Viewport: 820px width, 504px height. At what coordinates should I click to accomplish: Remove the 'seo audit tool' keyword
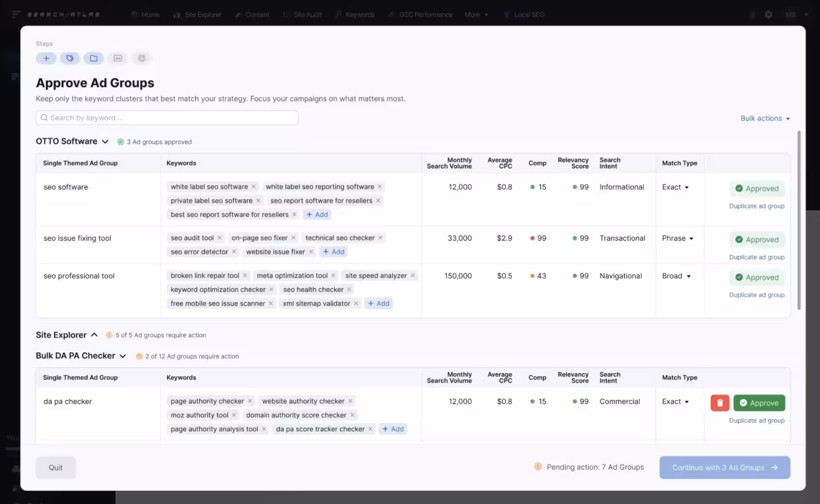pos(220,238)
